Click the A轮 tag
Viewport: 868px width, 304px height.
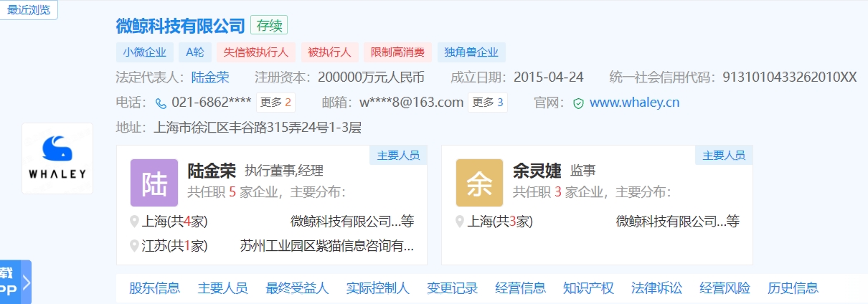click(195, 52)
